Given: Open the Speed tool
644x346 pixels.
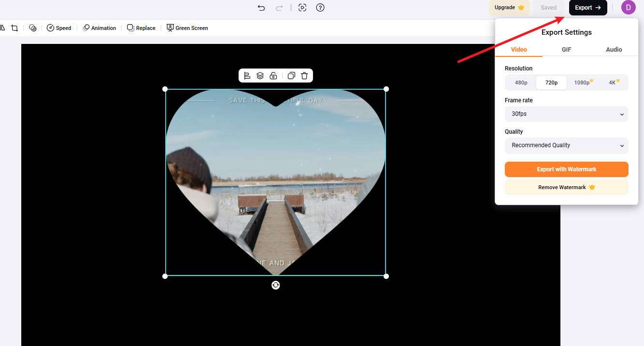Looking at the screenshot, I should pos(59,28).
